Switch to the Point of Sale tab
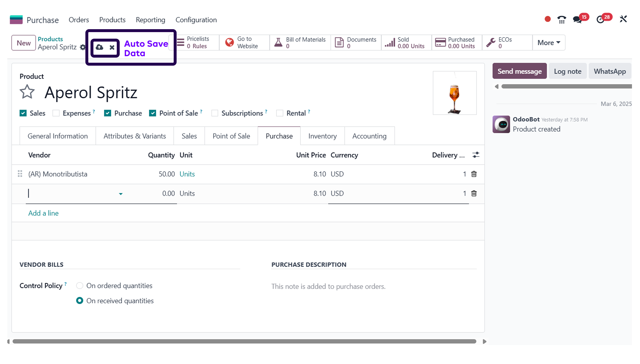The width and height of the screenshot is (640, 364). point(231,136)
